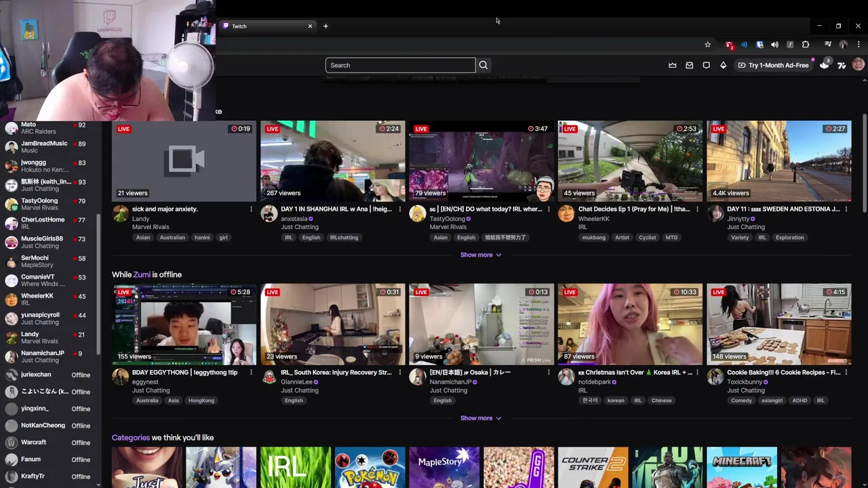Open more options for WheelerKK's stream card
Image resolution: width=868 pixels, height=488 pixels.
pyautogui.click(x=697, y=209)
